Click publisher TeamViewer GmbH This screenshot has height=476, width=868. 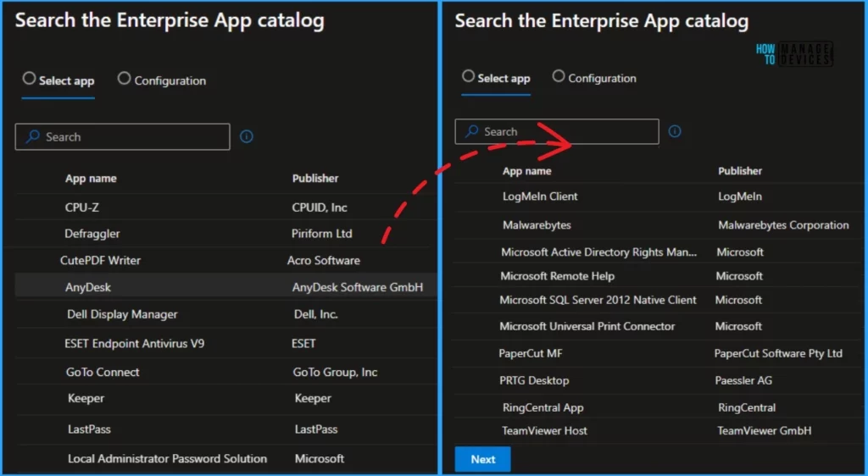[x=765, y=430]
